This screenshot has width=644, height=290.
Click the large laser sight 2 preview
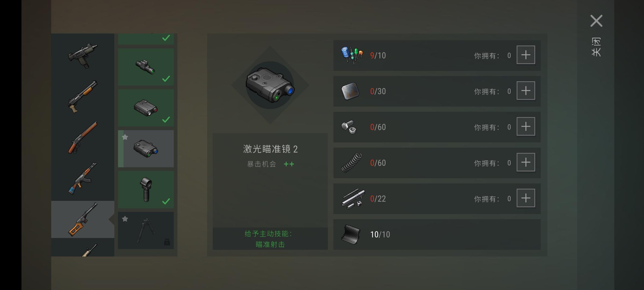pyautogui.click(x=270, y=85)
